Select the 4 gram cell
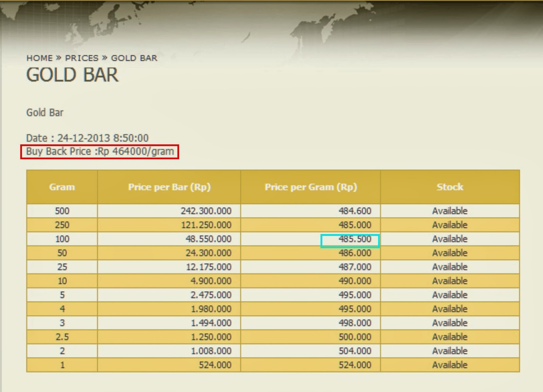This screenshot has height=392, width=543. 62,309
